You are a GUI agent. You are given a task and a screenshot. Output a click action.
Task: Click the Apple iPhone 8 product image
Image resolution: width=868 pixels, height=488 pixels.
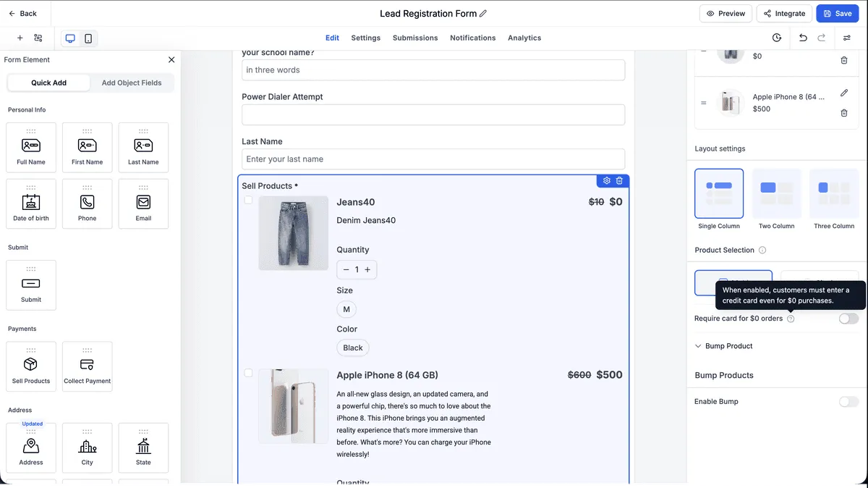point(294,406)
